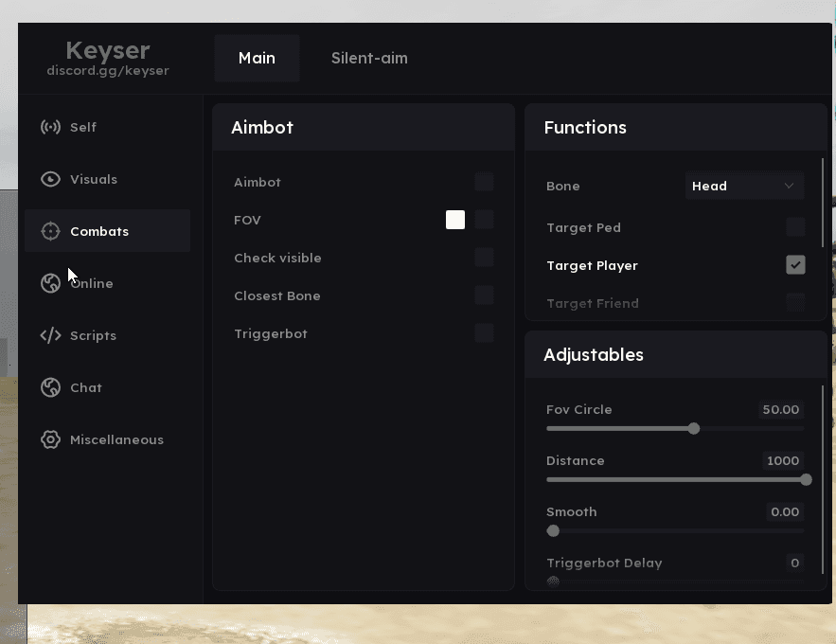Click the Fov Circle slider handle
Image resolution: width=836 pixels, height=644 pixels.
694,428
